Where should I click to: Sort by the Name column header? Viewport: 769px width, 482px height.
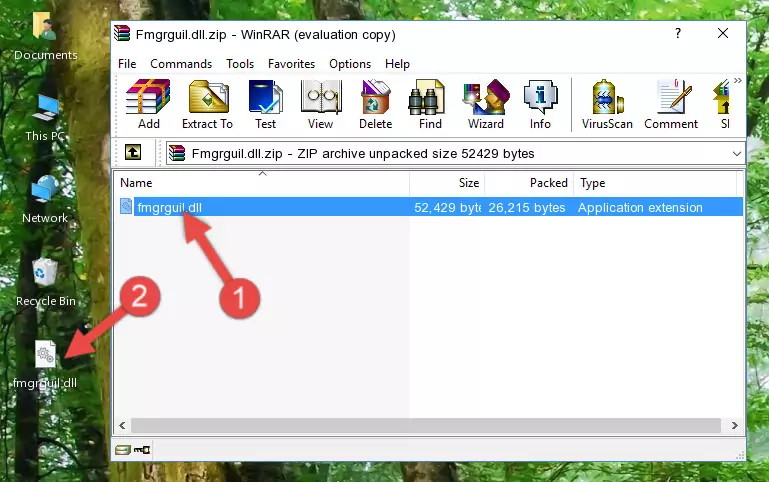262,183
